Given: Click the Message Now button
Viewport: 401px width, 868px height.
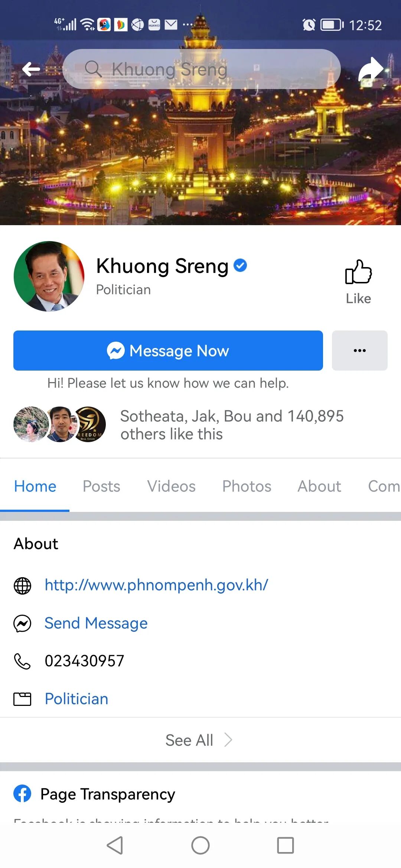Looking at the screenshot, I should 168,351.
